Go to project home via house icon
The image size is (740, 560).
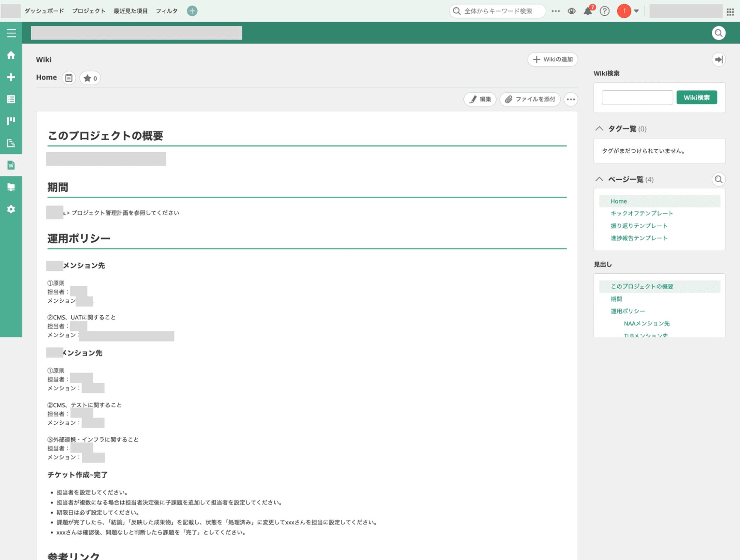coord(11,55)
